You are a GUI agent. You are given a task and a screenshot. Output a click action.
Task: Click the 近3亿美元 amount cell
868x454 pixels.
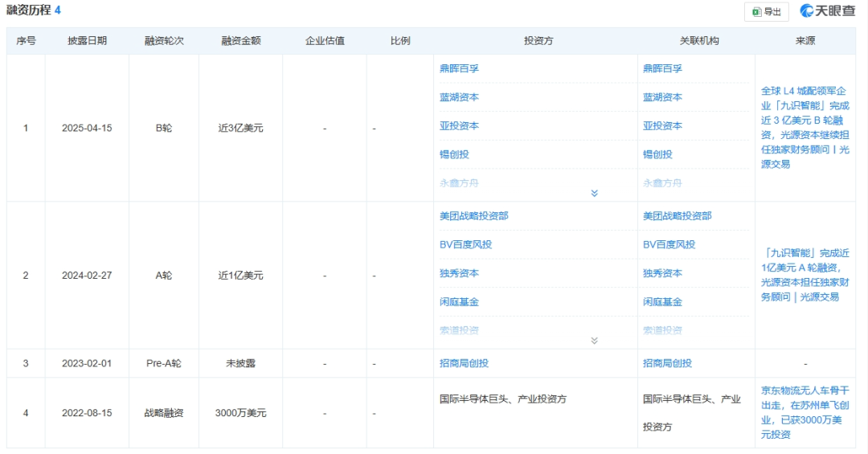[x=241, y=129]
